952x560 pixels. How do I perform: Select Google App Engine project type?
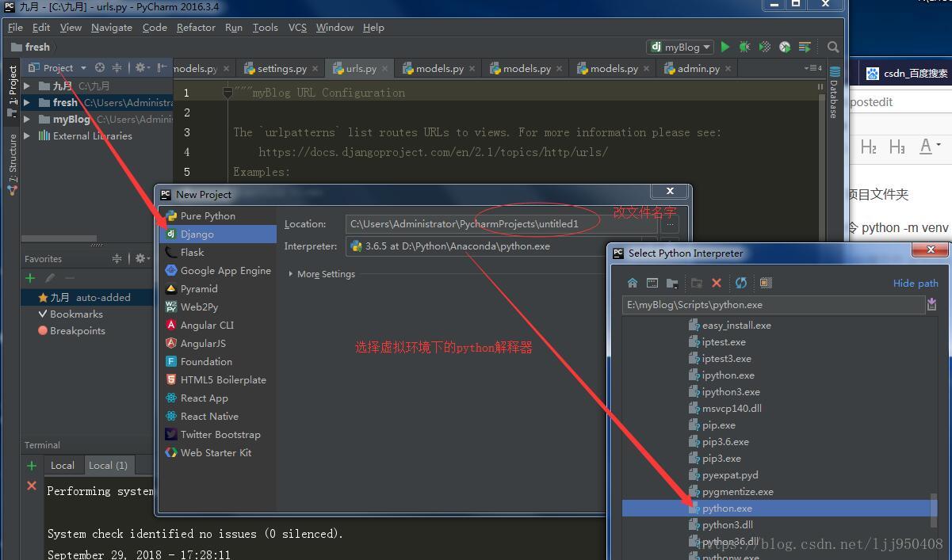tap(218, 270)
